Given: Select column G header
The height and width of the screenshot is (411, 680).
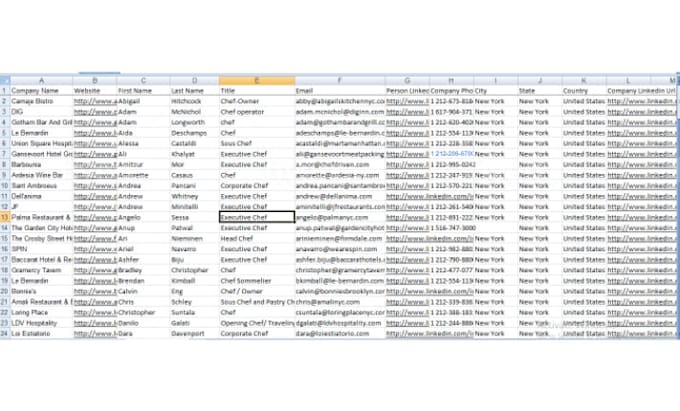Looking at the screenshot, I should [x=407, y=81].
